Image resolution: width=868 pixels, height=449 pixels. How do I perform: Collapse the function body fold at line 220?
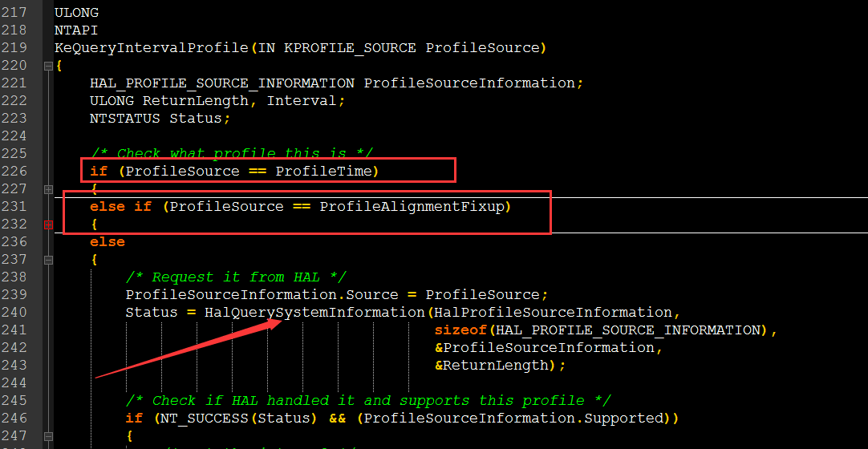click(48, 66)
